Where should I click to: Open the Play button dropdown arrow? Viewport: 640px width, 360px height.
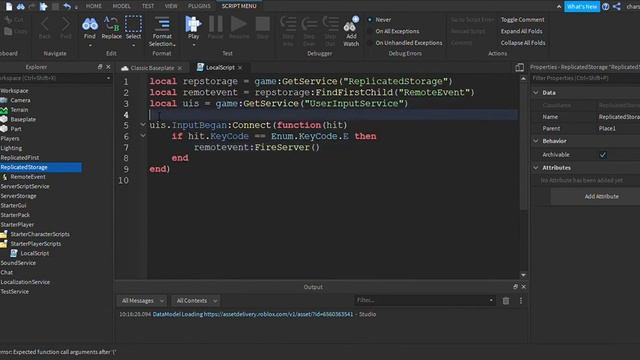click(193, 45)
